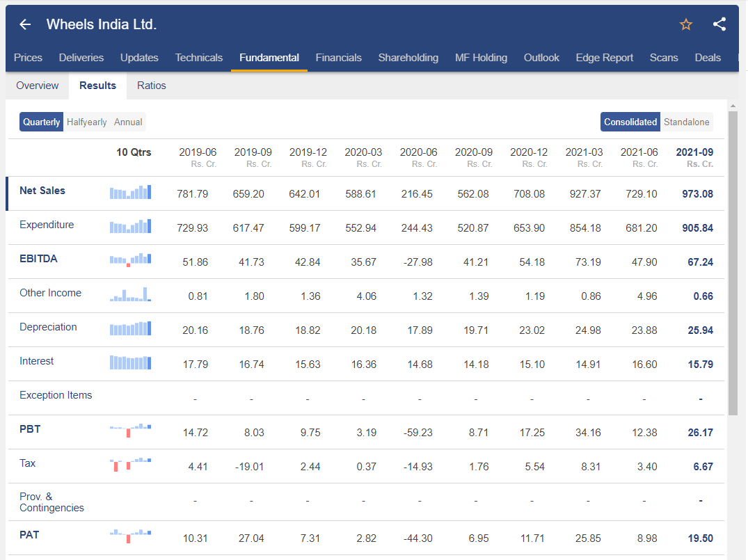This screenshot has width=748, height=560.
Task: Click the 10 Qtrs header
Action: 134,152
